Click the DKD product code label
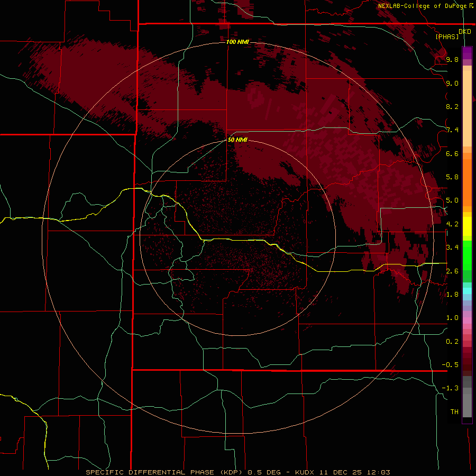Image resolution: width=476 pixels, height=476 pixels. (x=465, y=32)
